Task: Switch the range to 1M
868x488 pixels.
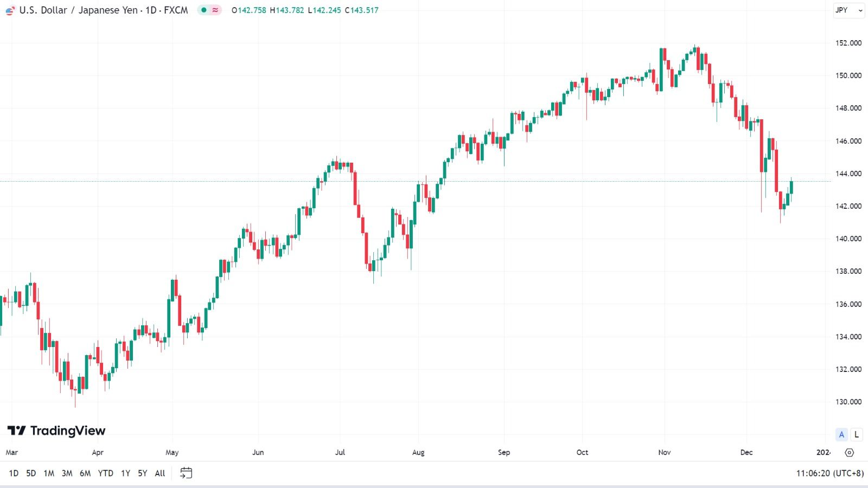Action: point(49,473)
